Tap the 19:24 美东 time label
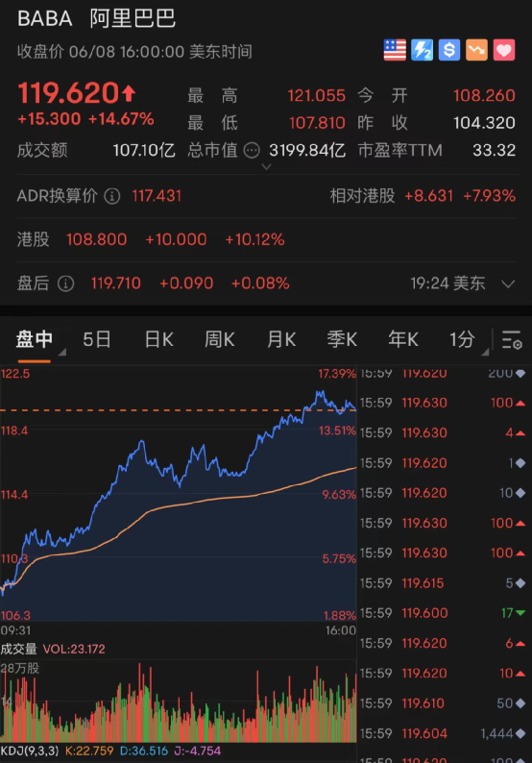Viewport: 532px width, 763px height. (447, 283)
